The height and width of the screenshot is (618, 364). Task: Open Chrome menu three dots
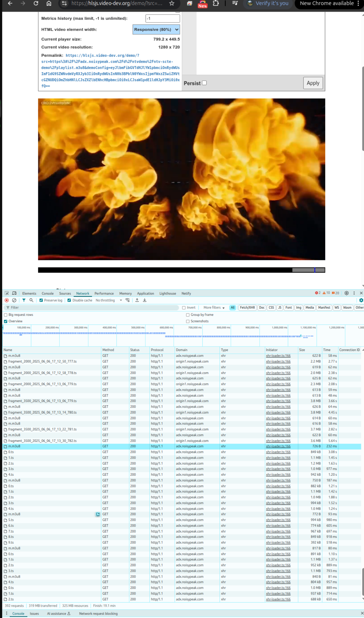point(358,3)
